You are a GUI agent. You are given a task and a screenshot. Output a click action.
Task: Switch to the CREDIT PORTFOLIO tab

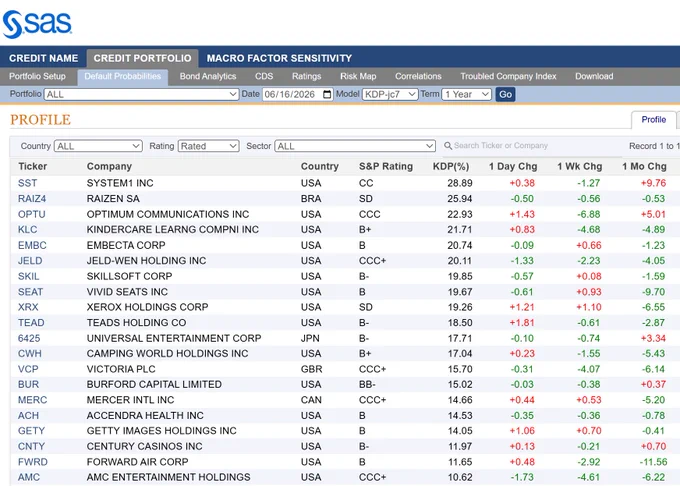click(142, 58)
